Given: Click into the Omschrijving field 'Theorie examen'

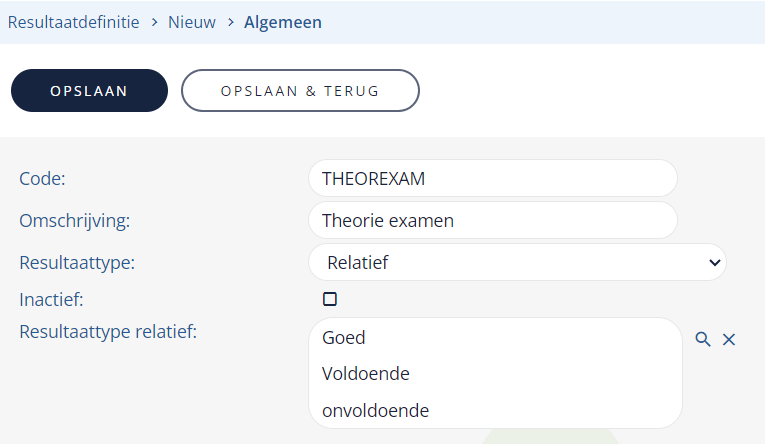Looking at the screenshot, I should (x=493, y=221).
